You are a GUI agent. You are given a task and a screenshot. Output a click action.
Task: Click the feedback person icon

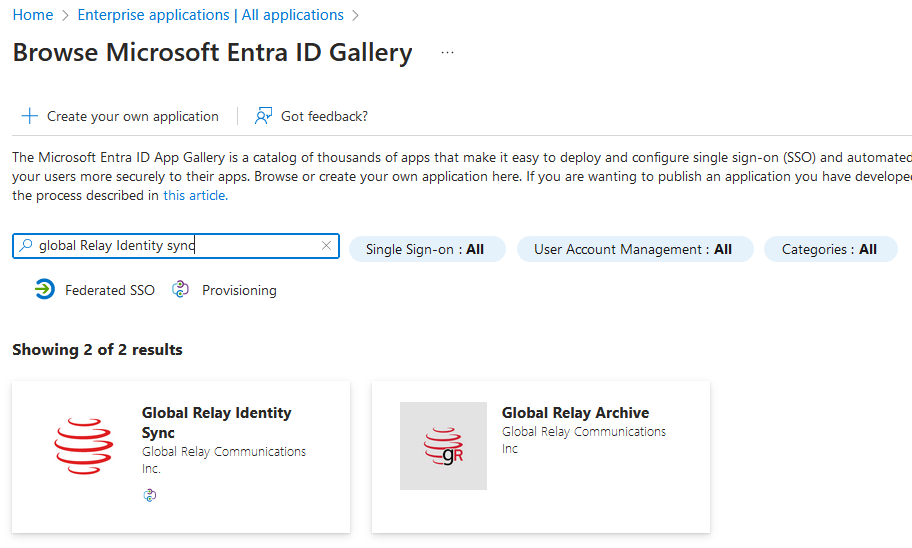263,116
